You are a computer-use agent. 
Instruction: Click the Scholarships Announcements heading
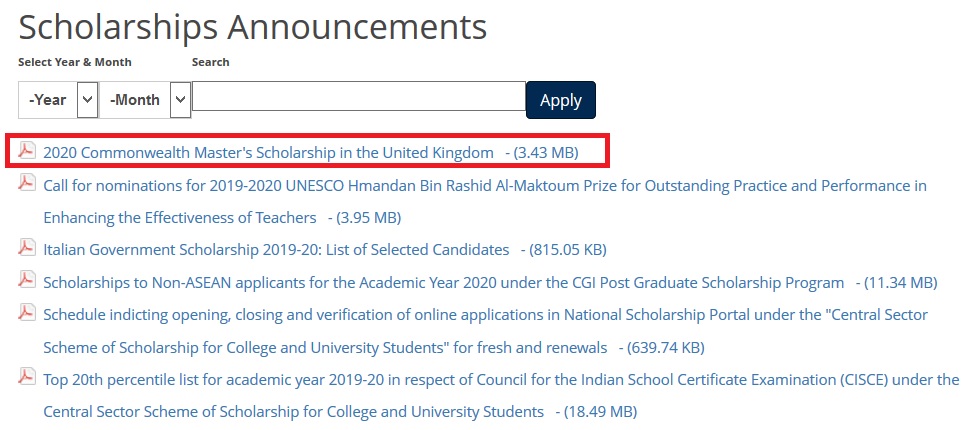[x=252, y=27]
